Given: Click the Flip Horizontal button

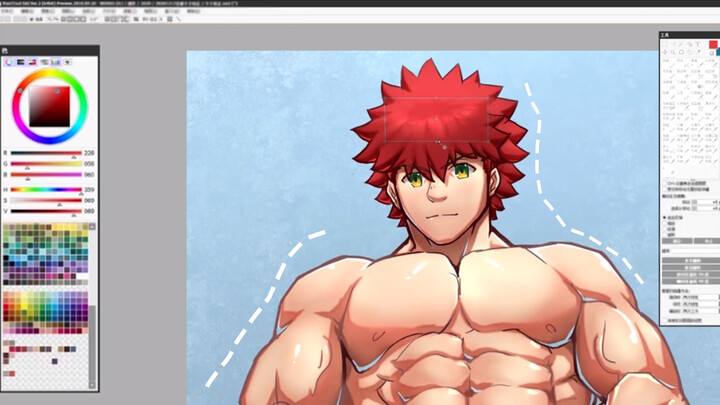Looking at the screenshot, I should [x=691, y=260].
